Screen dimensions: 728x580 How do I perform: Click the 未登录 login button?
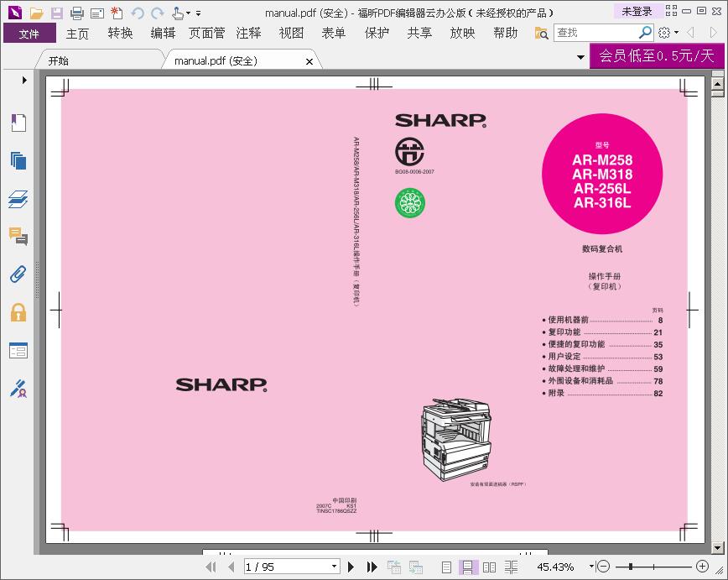[637, 12]
